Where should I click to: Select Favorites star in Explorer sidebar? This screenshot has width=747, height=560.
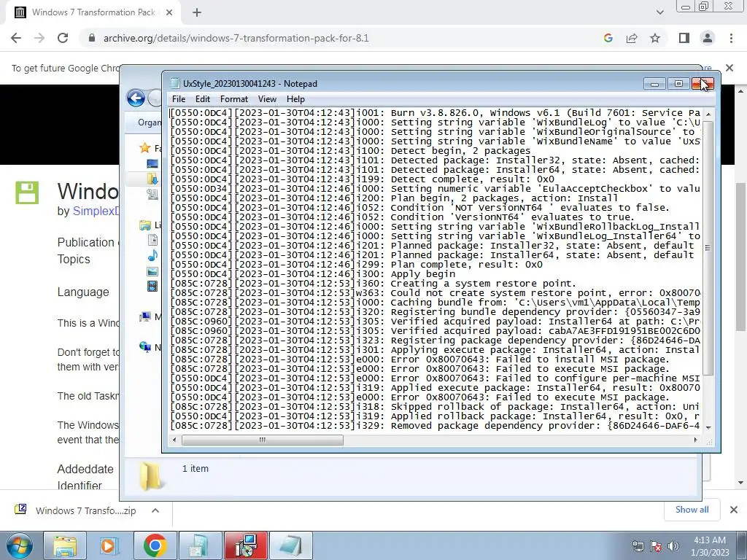point(145,147)
